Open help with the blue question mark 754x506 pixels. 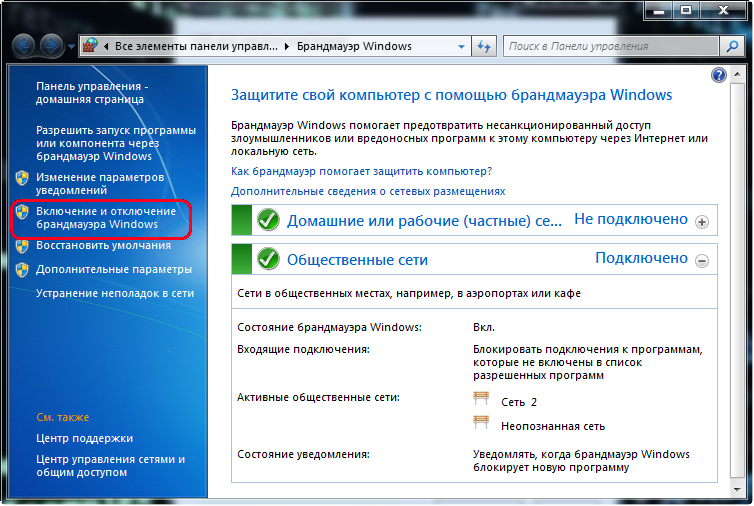pyautogui.click(x=718, y=76)
